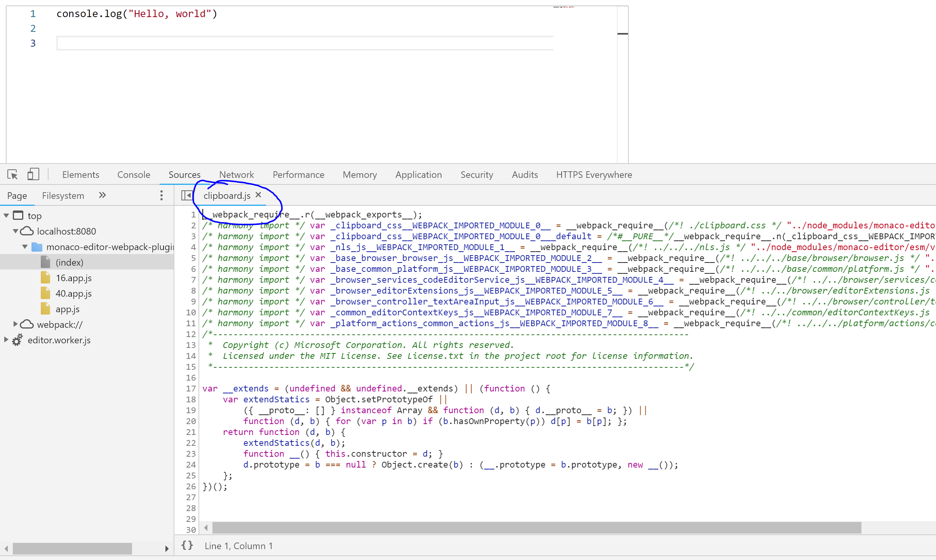Expand the webpack:// node
Screen dimensions: 936x560
pos(16,324)
